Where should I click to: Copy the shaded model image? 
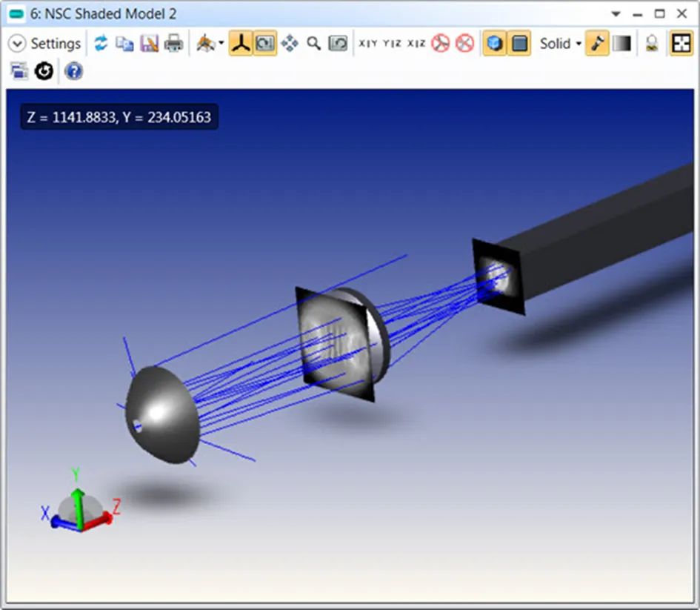click(x=124, y=43)
